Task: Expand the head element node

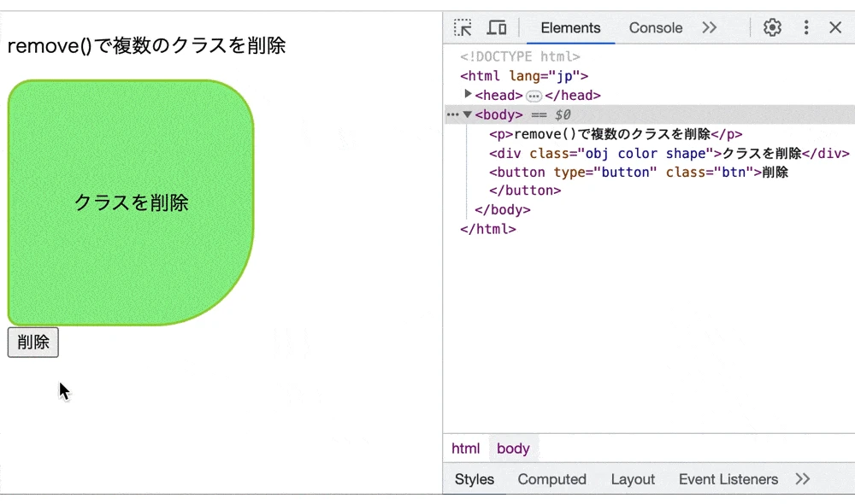Action: [x=468, y=94]
